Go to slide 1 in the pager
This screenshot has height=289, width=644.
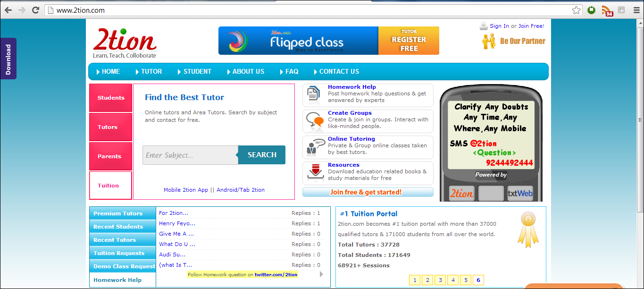pos(415,280)
